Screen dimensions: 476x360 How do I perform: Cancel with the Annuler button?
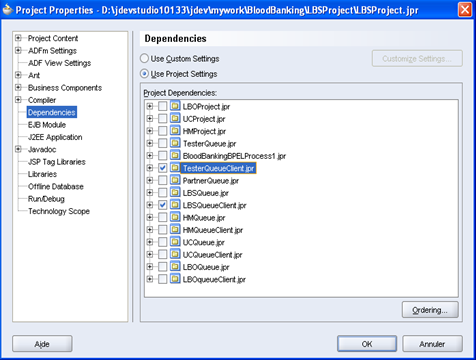tap(432, 344)
